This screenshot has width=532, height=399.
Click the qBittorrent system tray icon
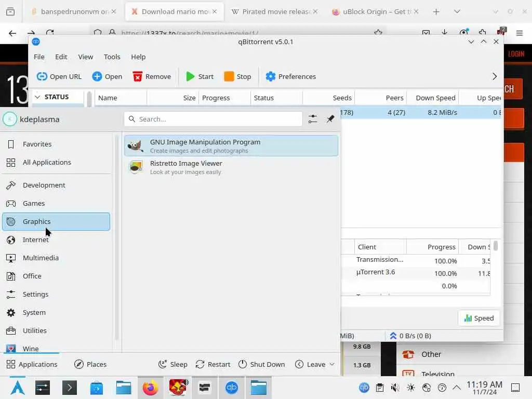(364, 388)
